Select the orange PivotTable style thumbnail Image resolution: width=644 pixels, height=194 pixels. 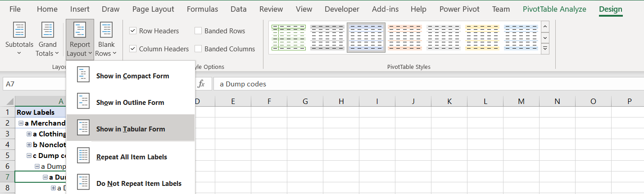pyautogui.click(x=405, y=37)
